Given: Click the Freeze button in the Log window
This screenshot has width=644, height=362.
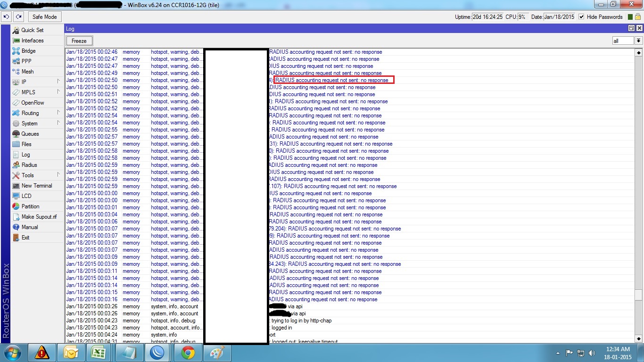Looking at the screenshot, I should pyautogui.click(x=79, y=41).
